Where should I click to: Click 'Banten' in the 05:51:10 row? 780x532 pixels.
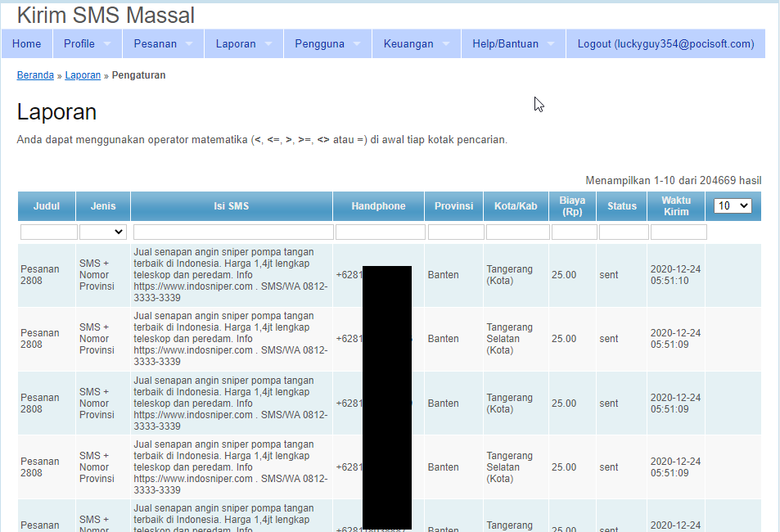click(x=444, y=275)
